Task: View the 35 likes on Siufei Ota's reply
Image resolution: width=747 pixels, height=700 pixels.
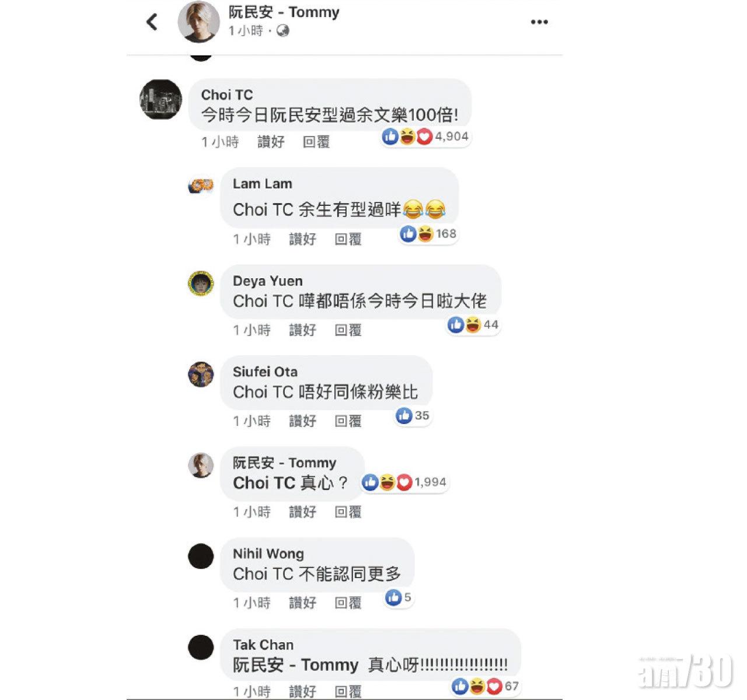Action: coord(413,416)
